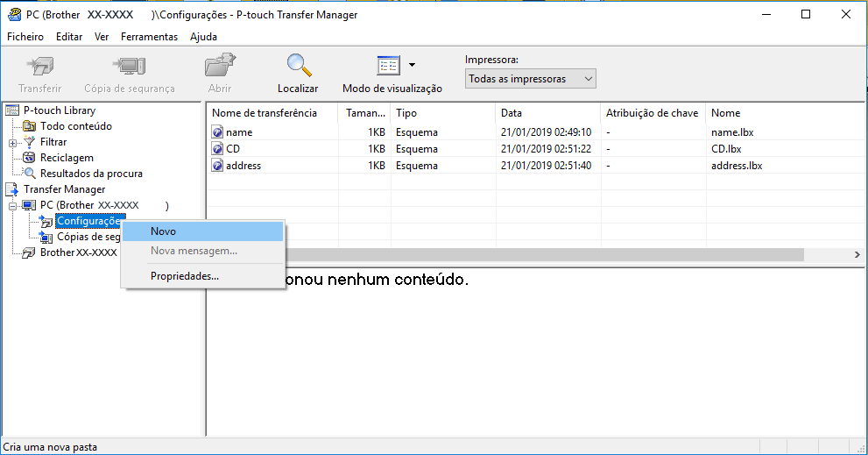Click the PC (Brother) computer icon in tree
This screenshot has width=868, height=455.
pyautogui.click(x=29, y=206)
